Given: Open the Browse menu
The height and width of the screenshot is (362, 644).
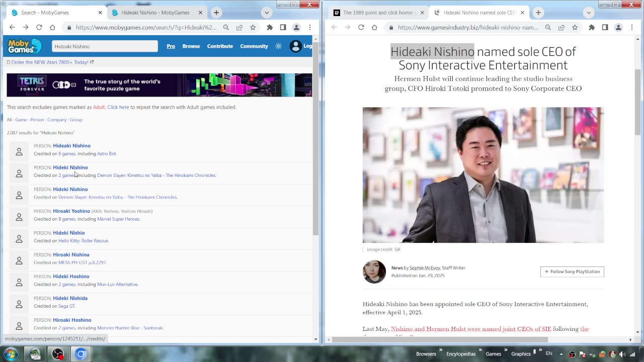Looking at the screenshot, I should (x=191, y=46).
